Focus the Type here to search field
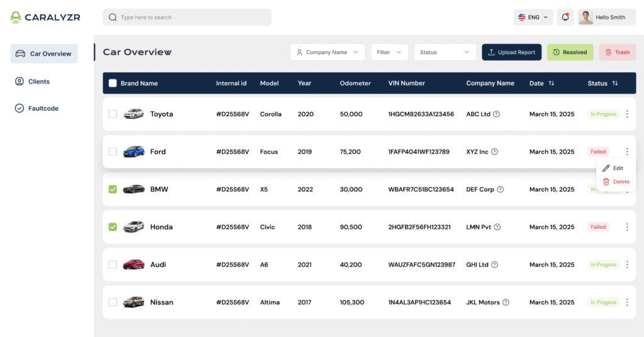The height and width of the screenshot is (337, 644). tap(187, 17)
